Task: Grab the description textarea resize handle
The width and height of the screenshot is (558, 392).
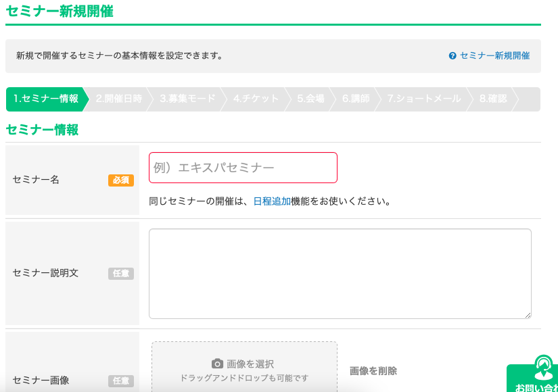Action: (528, 314)
